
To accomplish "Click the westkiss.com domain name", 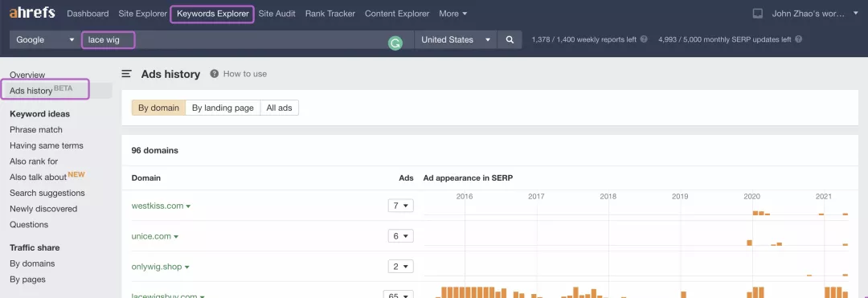I will 158,206.
